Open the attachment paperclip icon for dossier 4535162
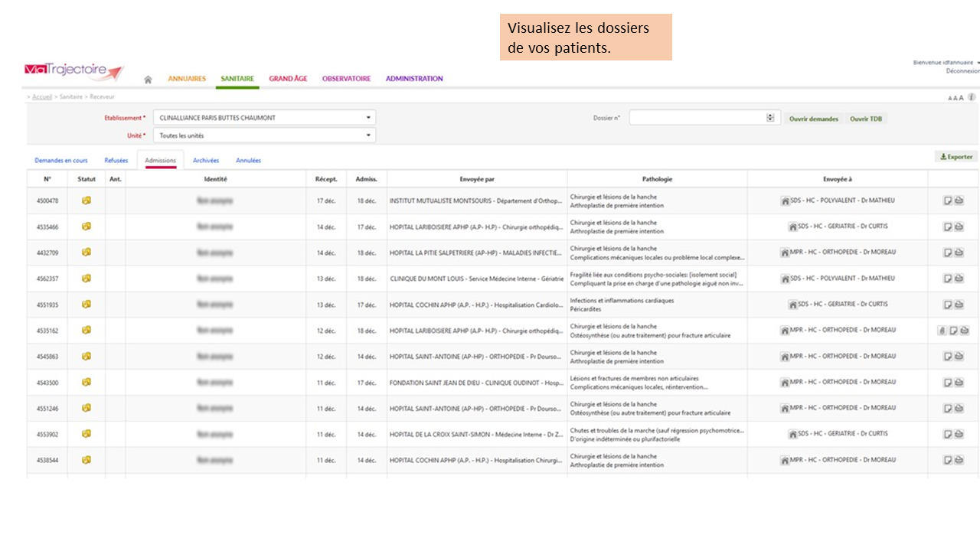 point(942,331)
